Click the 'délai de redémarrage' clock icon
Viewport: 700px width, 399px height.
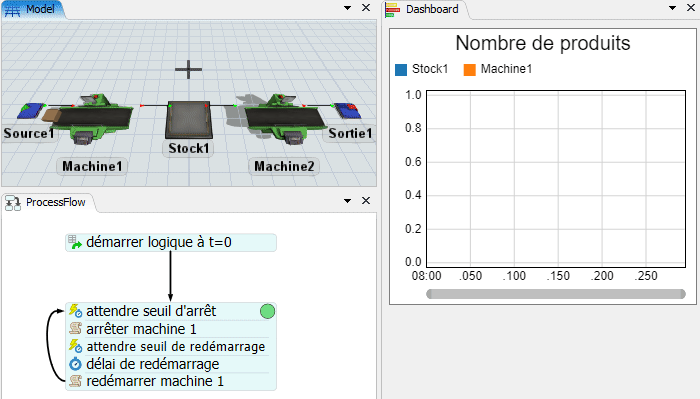pos(75,364)
